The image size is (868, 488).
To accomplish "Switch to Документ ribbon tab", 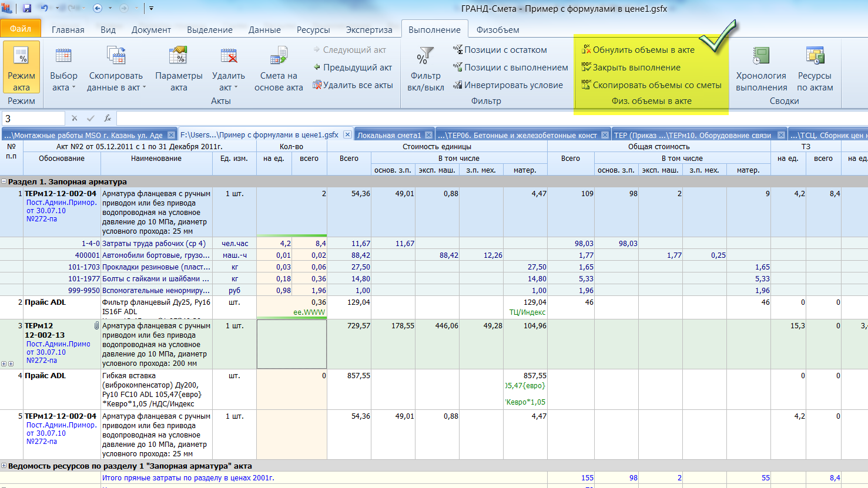I will tap(151, 29).
